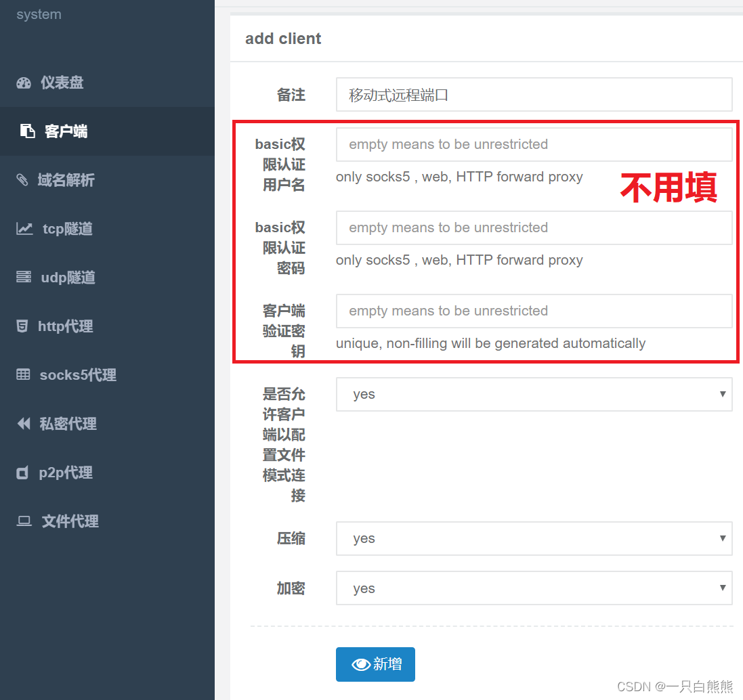Click the 加密 field label

coord(291,588)
